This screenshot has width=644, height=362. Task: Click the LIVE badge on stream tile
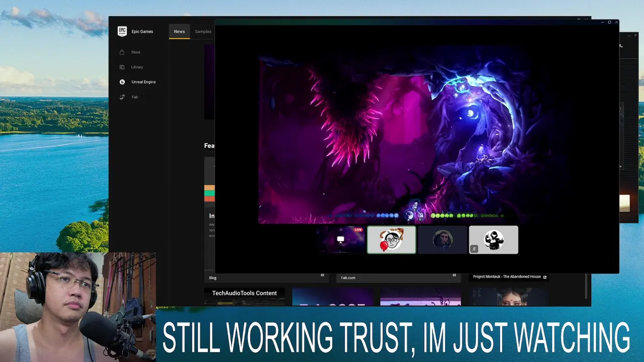(358, 230)
